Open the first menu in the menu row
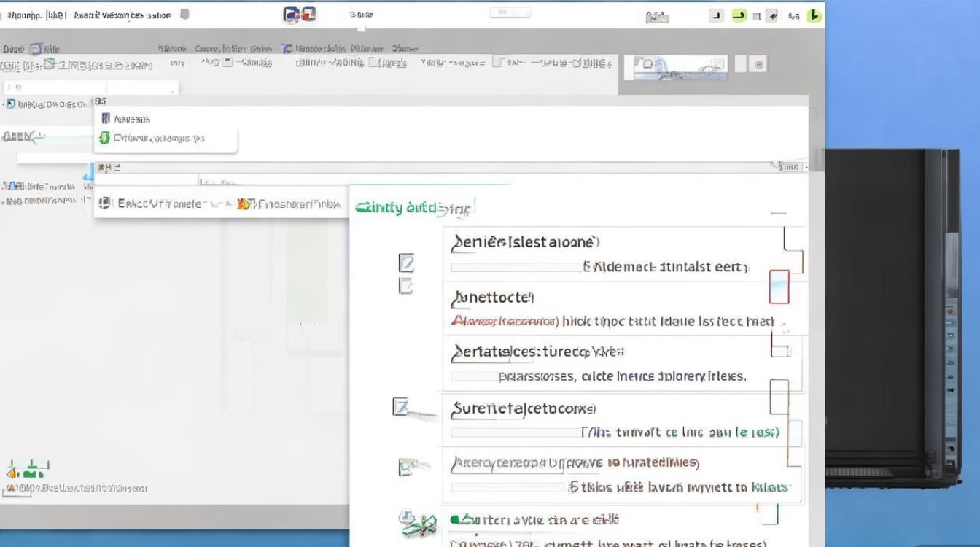Image resolution: width=980 pixels, height=547 pixels. click(13, 49)
